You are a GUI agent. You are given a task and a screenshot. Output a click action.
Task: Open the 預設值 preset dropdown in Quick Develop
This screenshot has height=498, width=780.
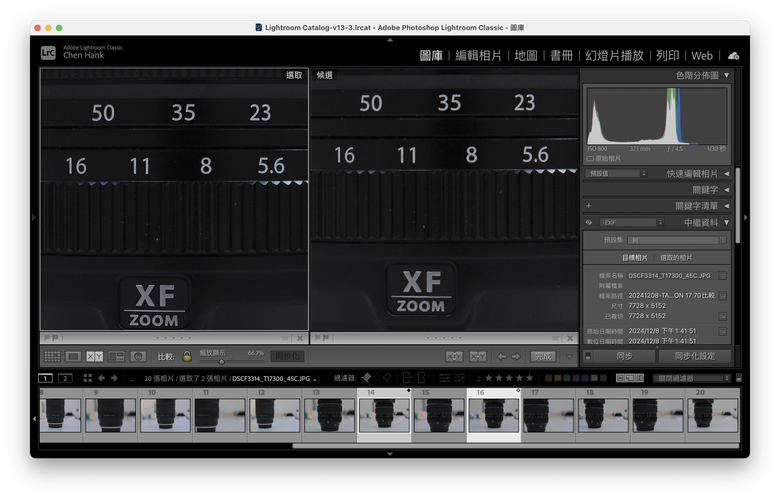pyautogui.click(x=615, y=174)
